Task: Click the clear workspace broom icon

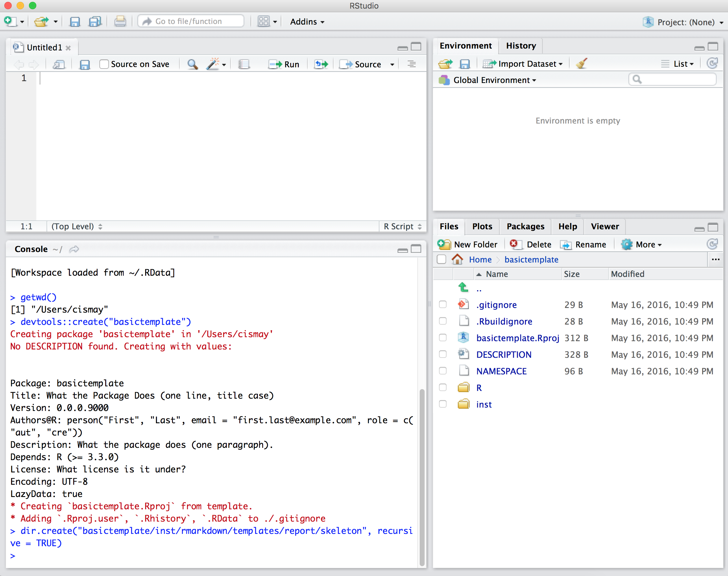Action: (582, 63)
